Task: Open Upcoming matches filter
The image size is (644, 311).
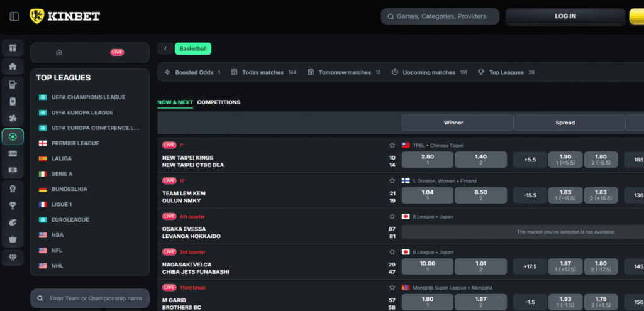Action: (x=430, y=72)
